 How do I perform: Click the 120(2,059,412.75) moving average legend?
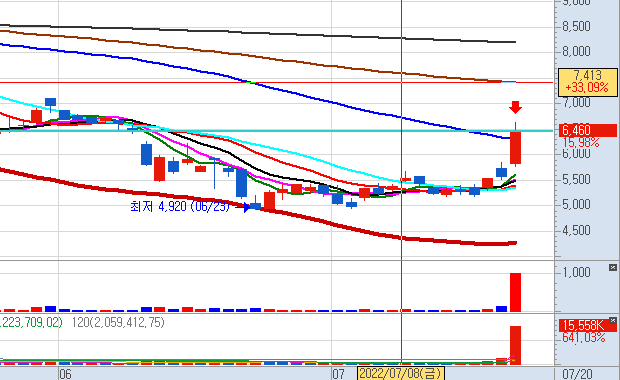118,323
